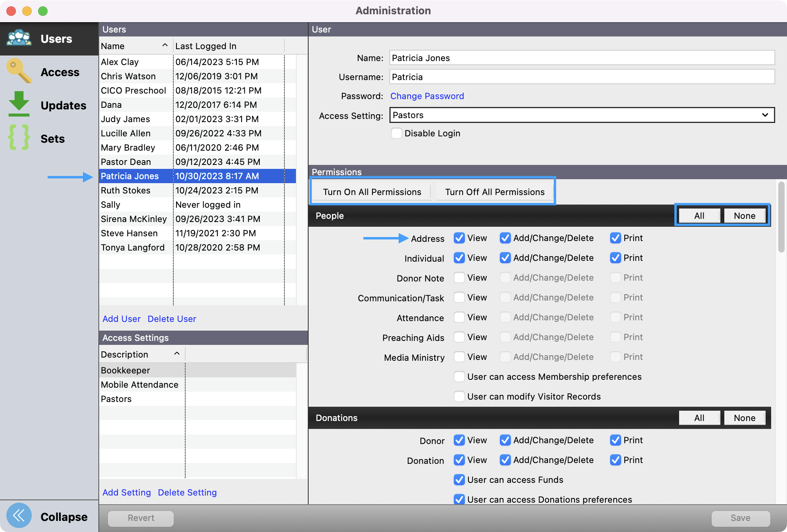Viewport: 787px width, 532px height.
Task: Click the blue Collapse chevron icon
Action: (19, 516)
